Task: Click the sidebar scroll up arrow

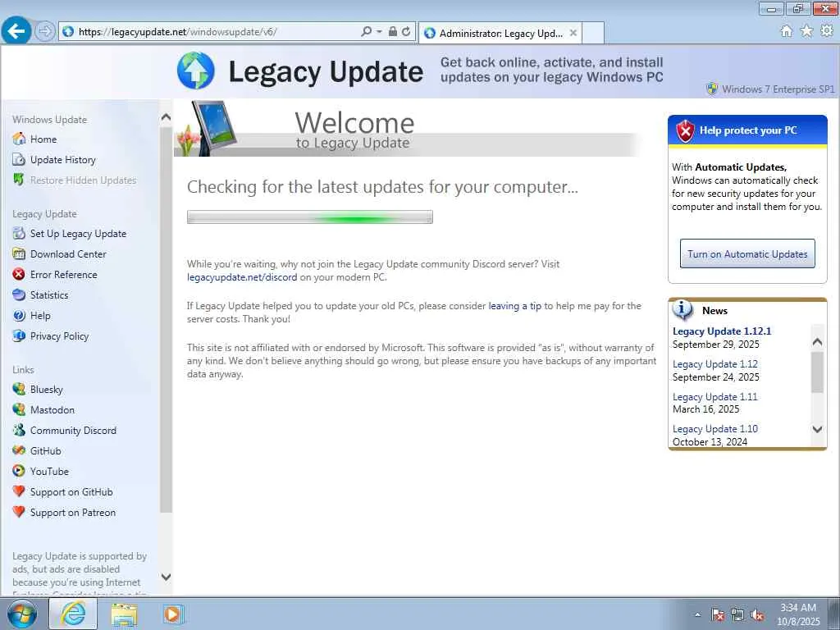Action: 166,117
